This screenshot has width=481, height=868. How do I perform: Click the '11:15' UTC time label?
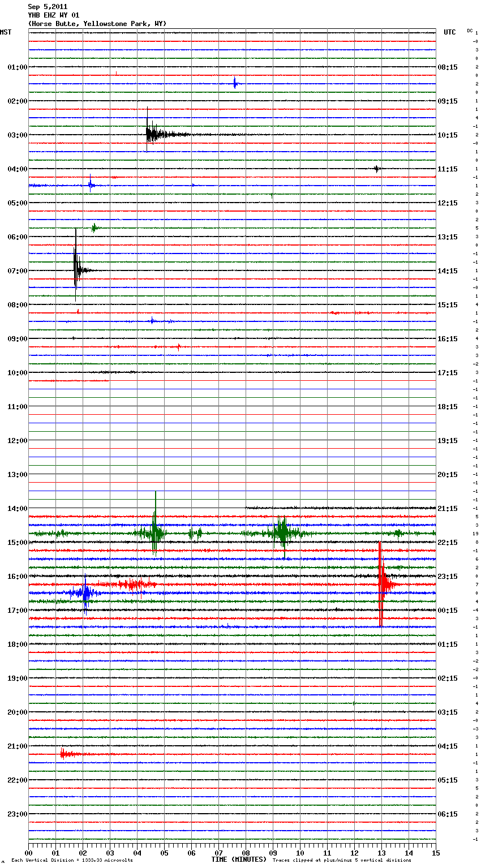point(448,169)
